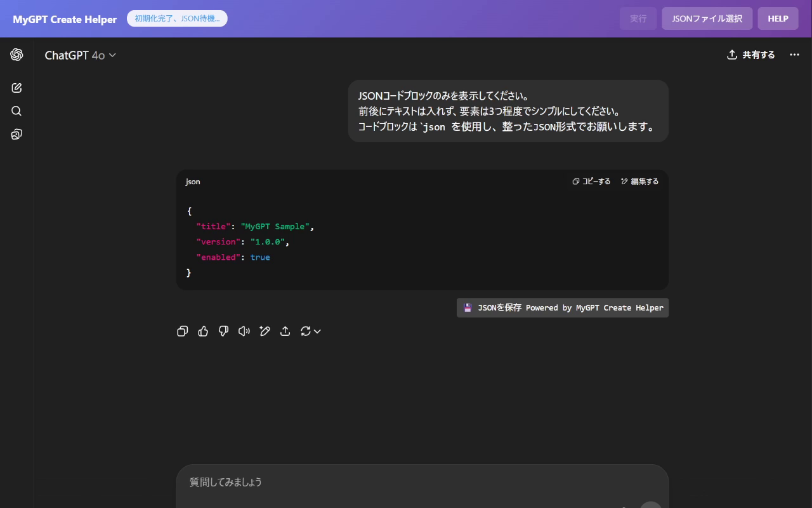Open the library images icon in sidebar
The width and height of the screenshot is (812, 508).
(x=16, y=134)
